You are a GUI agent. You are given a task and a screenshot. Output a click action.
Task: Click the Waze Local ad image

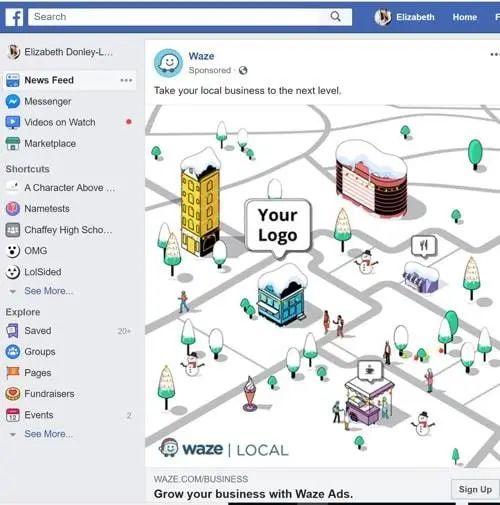[x=322, y=286]
